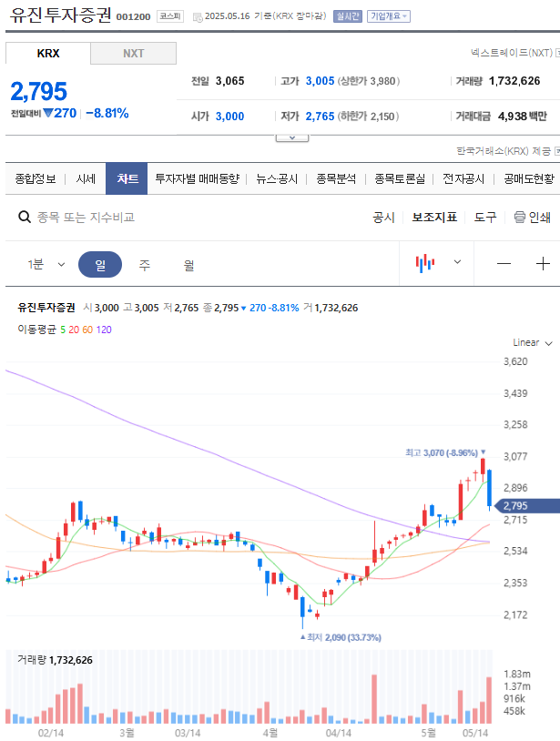Open the candlestick chart type icon
Screen dimensions: 560x741
pyautogui.click(x=425, y=263)
